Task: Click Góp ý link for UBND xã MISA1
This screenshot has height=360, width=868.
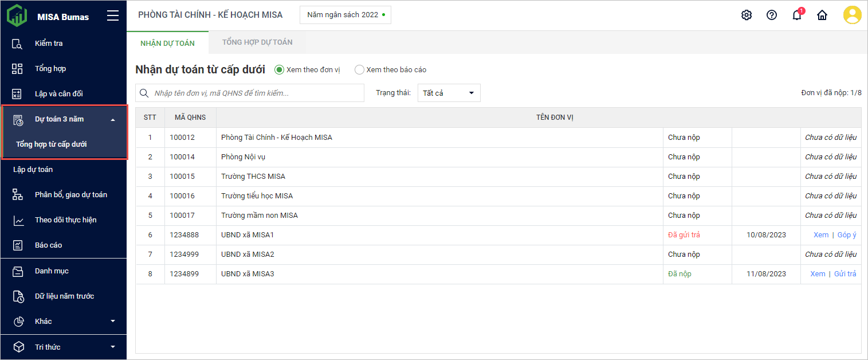Action: (x=847, y=235)
